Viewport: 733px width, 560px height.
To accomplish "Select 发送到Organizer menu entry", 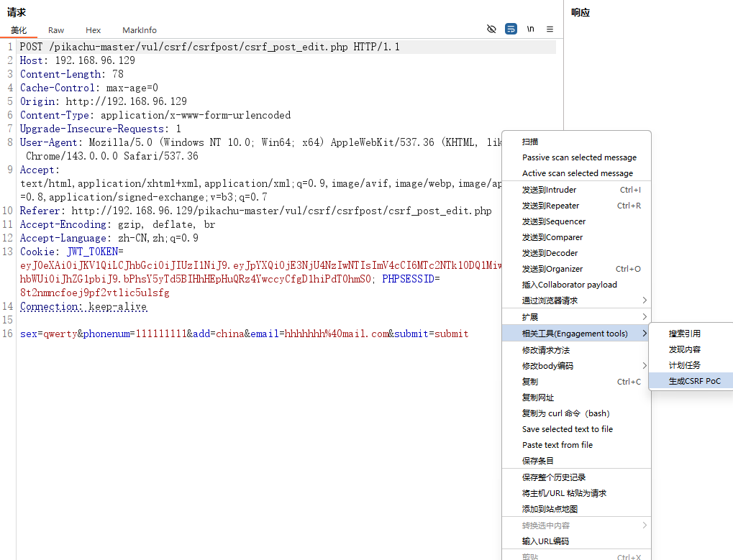I will pos(576,269).
